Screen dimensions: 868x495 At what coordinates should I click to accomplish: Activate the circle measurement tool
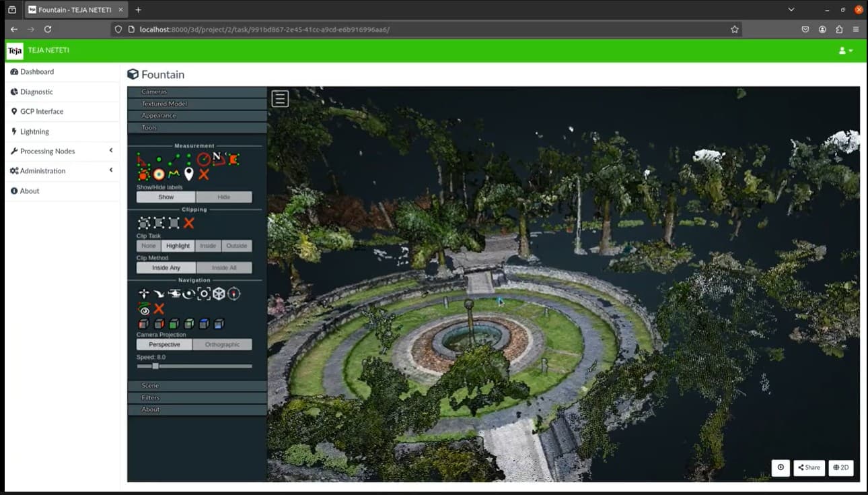203,160
